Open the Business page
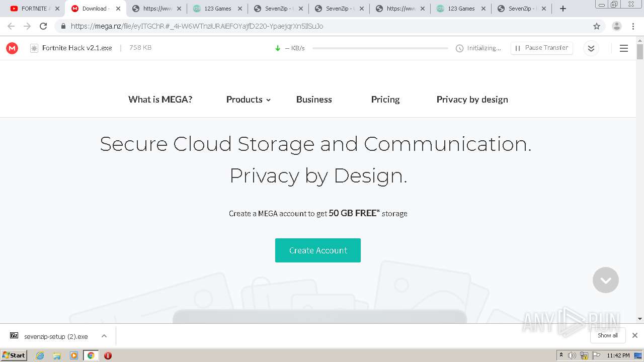 314,100
